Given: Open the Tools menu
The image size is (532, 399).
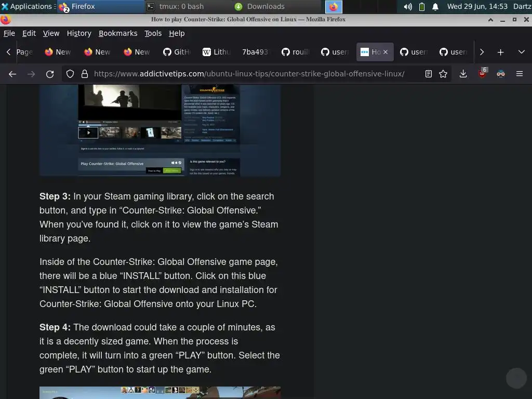Looking at the screenshot, I should tap(153, 33).
